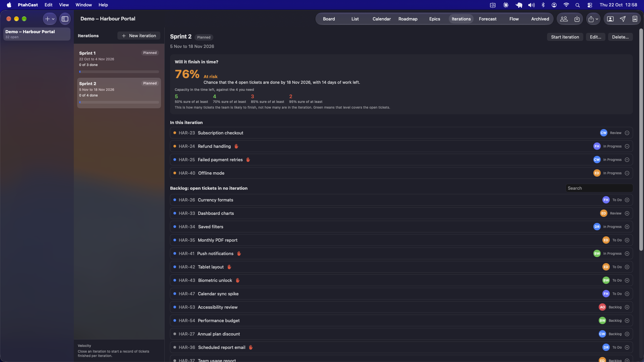The width and height of the screenshot is (644, 362).
Task: Remove HAR-40 Offline mode from iteration
Action: (627, 173)
